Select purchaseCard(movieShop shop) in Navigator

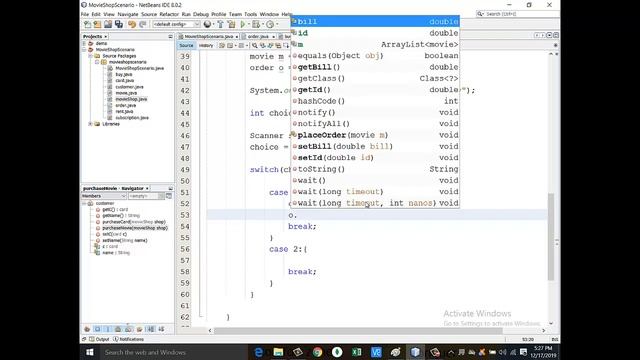pyautogui.click(x=134, y=222)
